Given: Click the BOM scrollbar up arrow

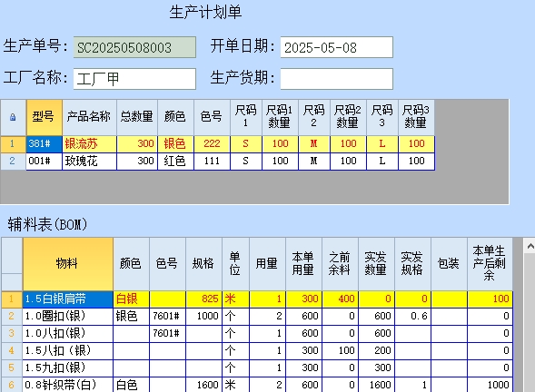Looking at the screenshot, I should tap(530, 246).
